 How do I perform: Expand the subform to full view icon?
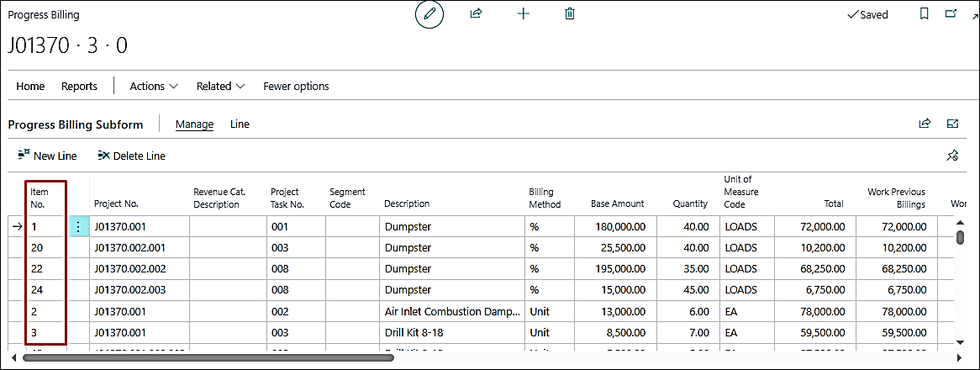[x=952, y=124]
